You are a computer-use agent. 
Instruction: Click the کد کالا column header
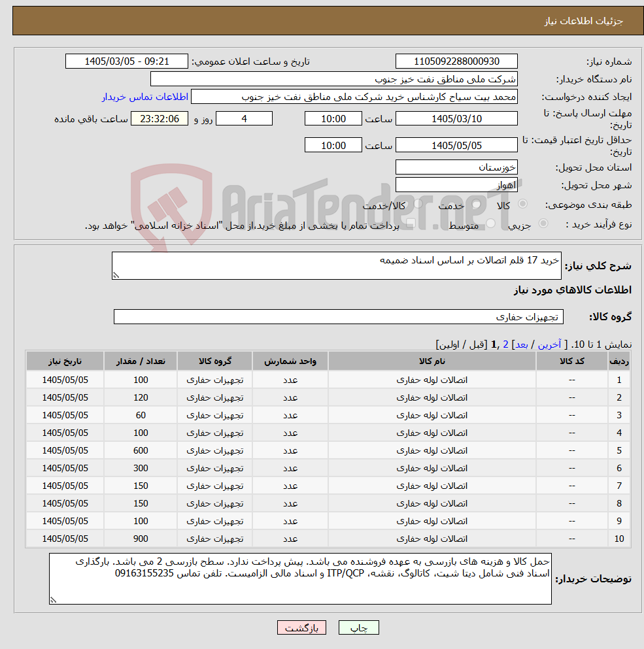(x=572, y=361)
